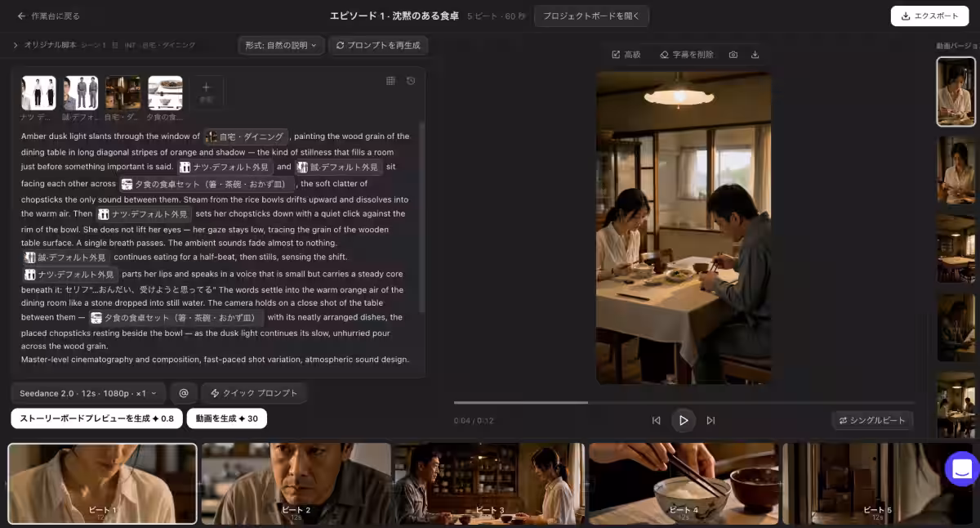Download the video with download icon

pos(755,55)
